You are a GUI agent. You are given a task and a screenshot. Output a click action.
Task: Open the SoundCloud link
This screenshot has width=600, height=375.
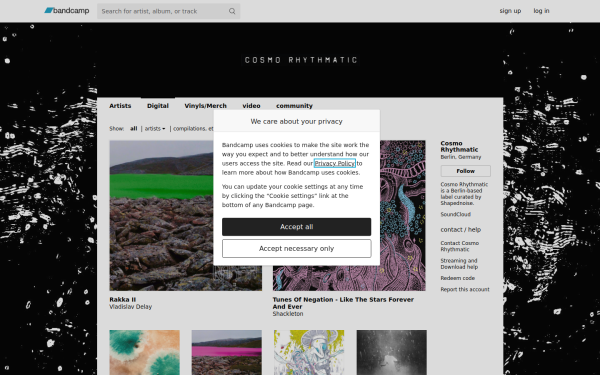[455, 214]
